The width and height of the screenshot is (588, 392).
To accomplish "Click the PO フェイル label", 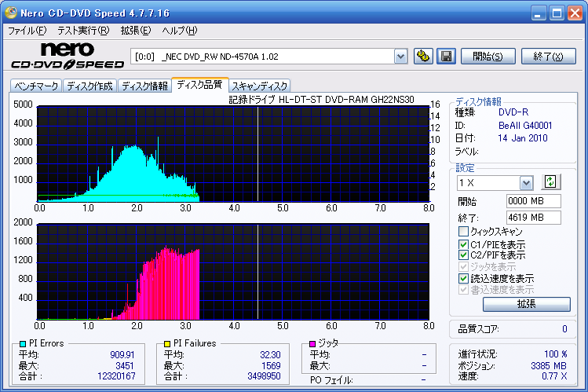I will 331,380.
